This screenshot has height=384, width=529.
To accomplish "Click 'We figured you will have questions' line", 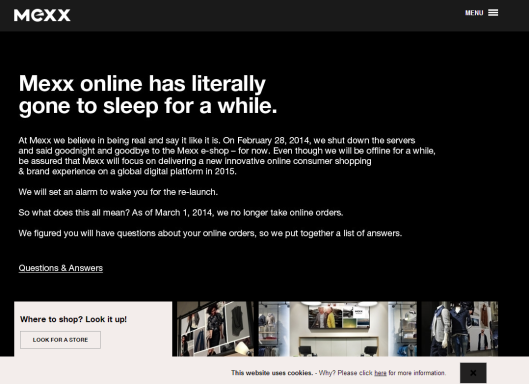I will (210, 233).
